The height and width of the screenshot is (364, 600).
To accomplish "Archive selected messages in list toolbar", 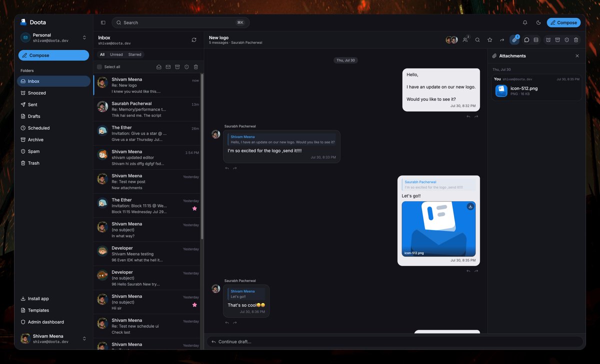I will pyautogui.click(x=177, y=67).
